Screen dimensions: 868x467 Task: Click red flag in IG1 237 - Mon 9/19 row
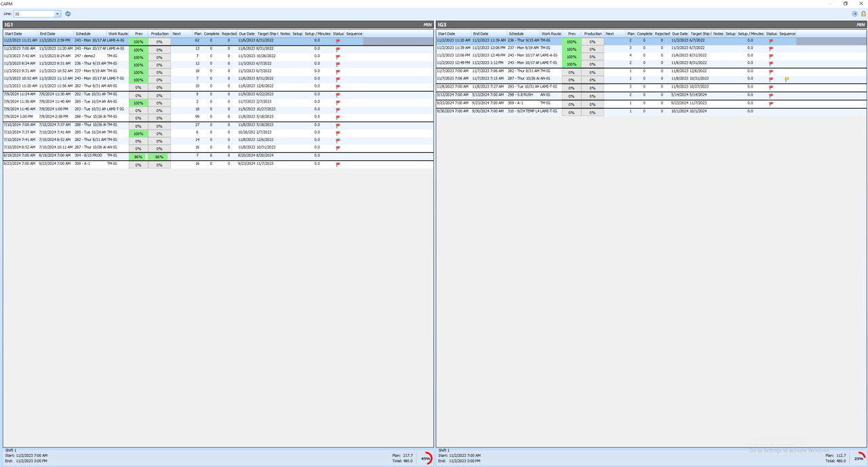[338, 71]
